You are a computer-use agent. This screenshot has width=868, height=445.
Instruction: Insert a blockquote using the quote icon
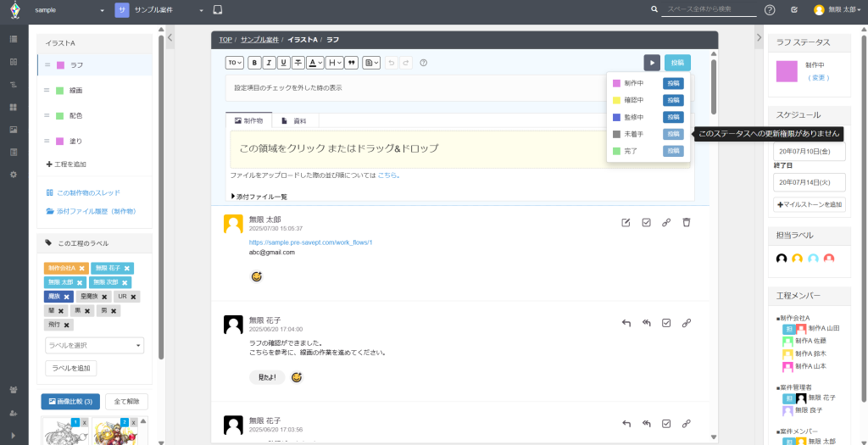pos(351,63)
